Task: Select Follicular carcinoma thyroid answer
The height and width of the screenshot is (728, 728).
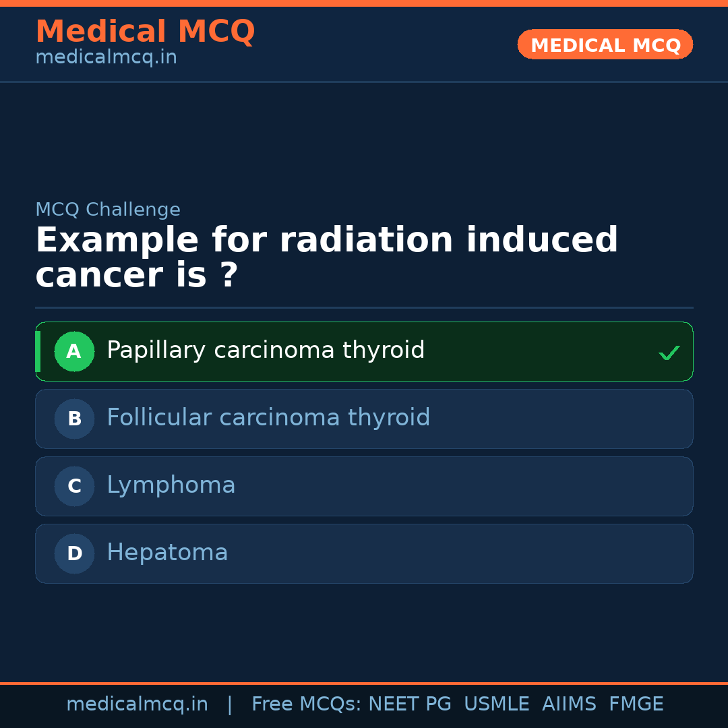Action: (268, 418)
